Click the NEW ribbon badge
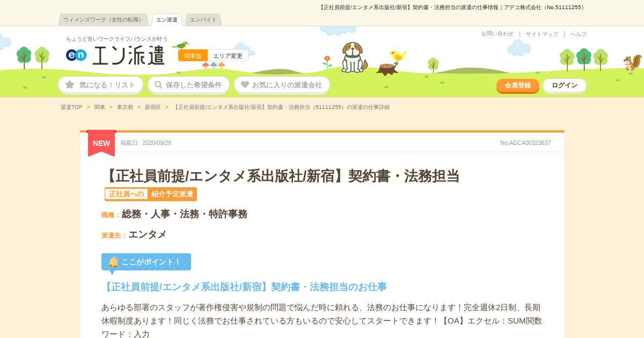 tap(101, 143)
